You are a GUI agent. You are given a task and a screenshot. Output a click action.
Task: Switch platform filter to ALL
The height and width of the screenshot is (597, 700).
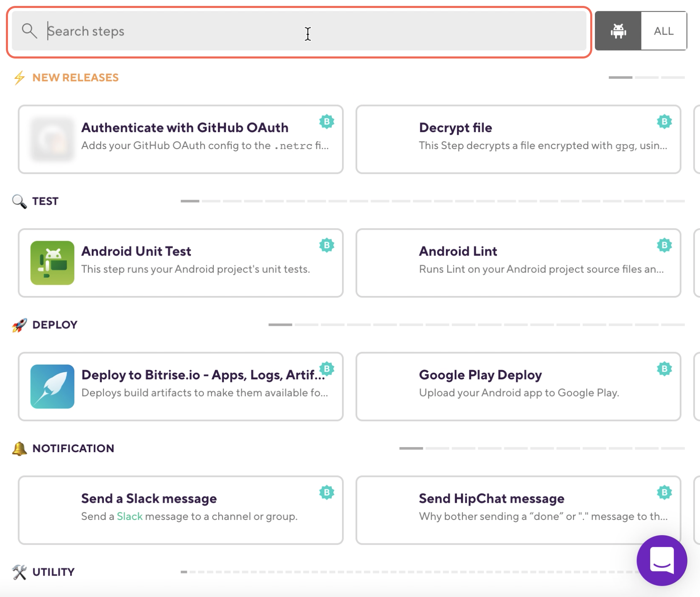(x=663, y=31)
